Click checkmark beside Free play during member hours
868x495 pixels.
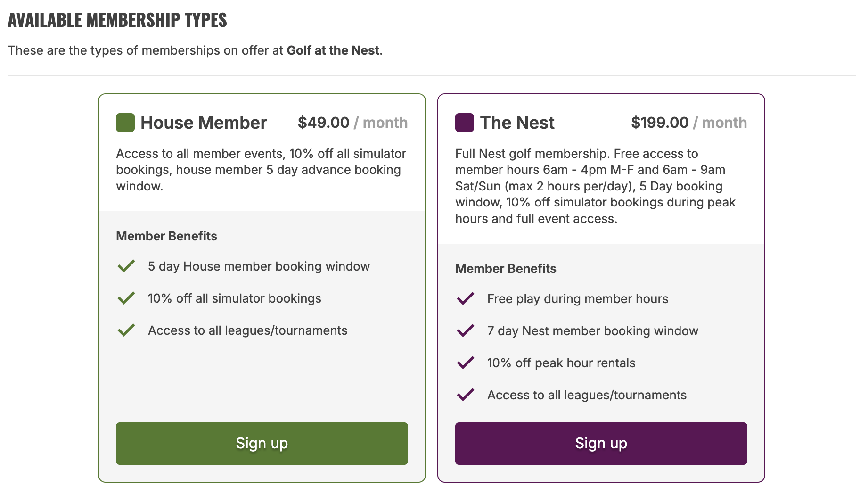(x=466, y=298)
